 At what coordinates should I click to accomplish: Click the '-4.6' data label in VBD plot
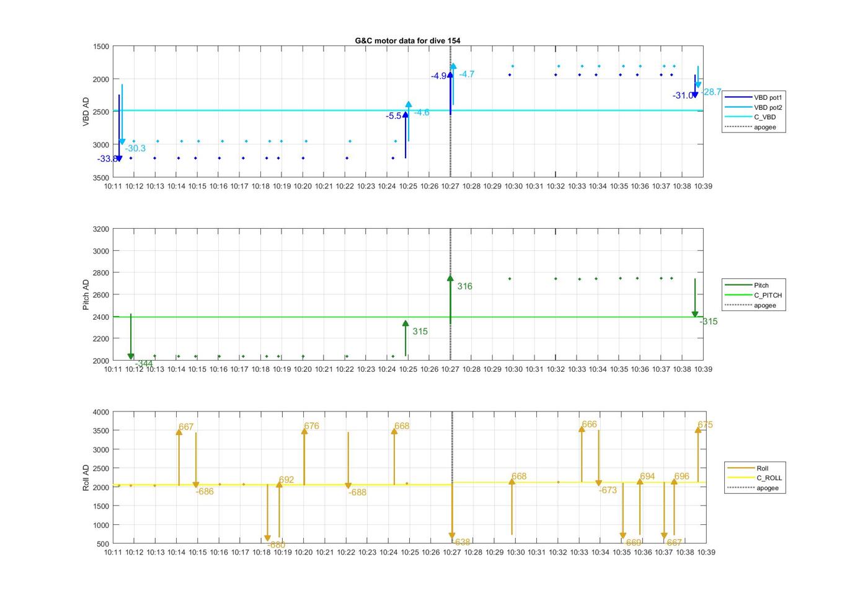coord(422,112)
